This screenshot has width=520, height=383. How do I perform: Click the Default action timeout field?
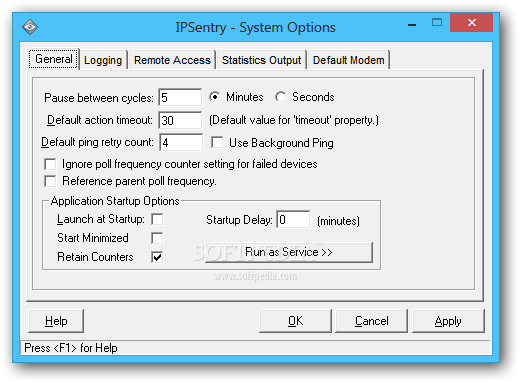tap(180, 120)
